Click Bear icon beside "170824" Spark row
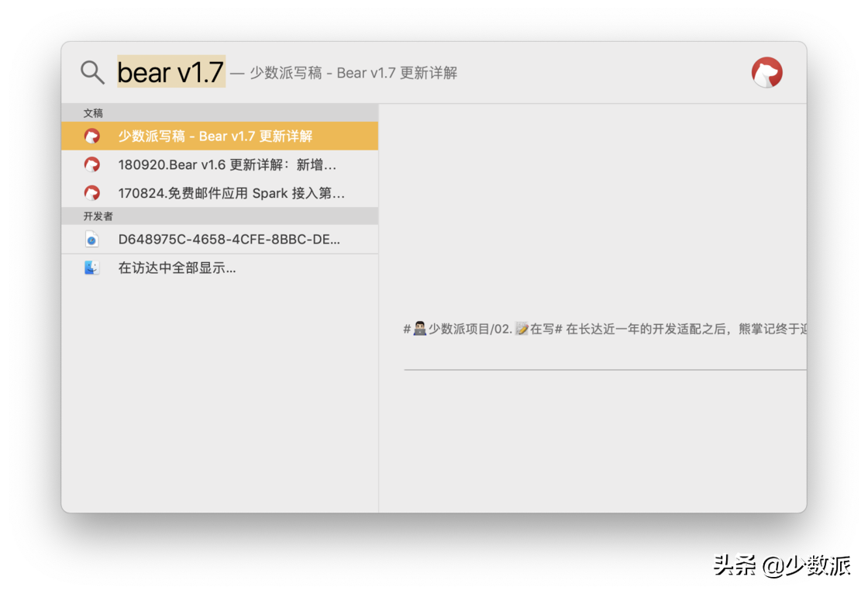868x594 pixels. point(92,193)
